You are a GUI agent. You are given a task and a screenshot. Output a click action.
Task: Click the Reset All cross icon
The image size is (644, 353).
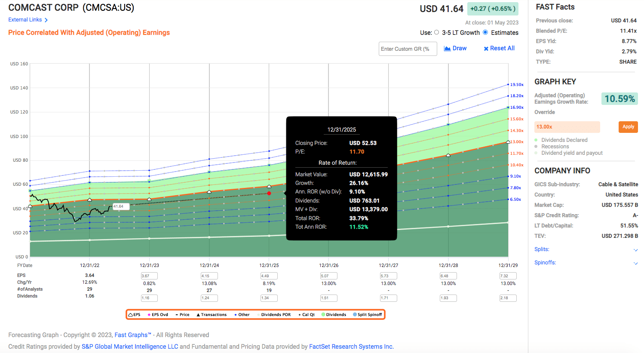pos(486,49)
